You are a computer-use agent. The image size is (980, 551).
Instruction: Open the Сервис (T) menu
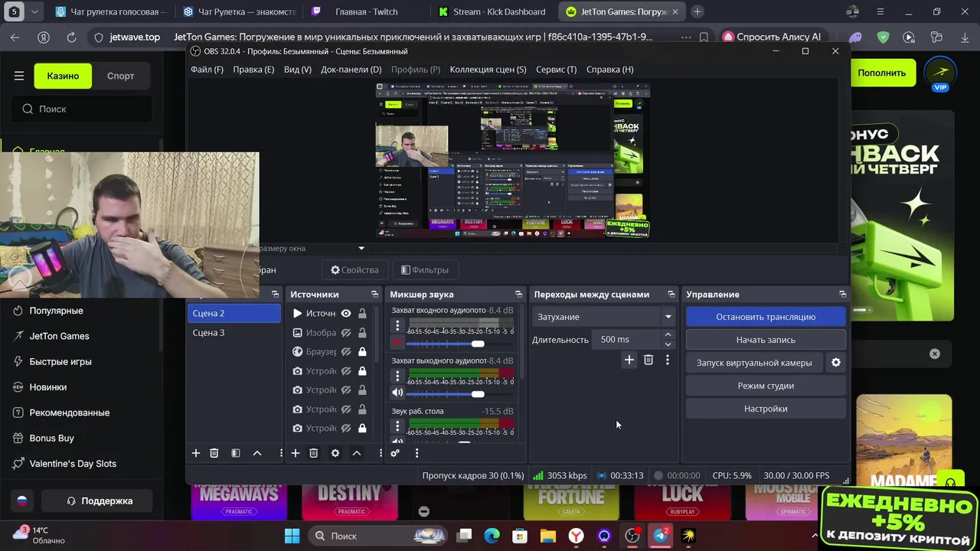pyautogui.click(x=557, y=69)
